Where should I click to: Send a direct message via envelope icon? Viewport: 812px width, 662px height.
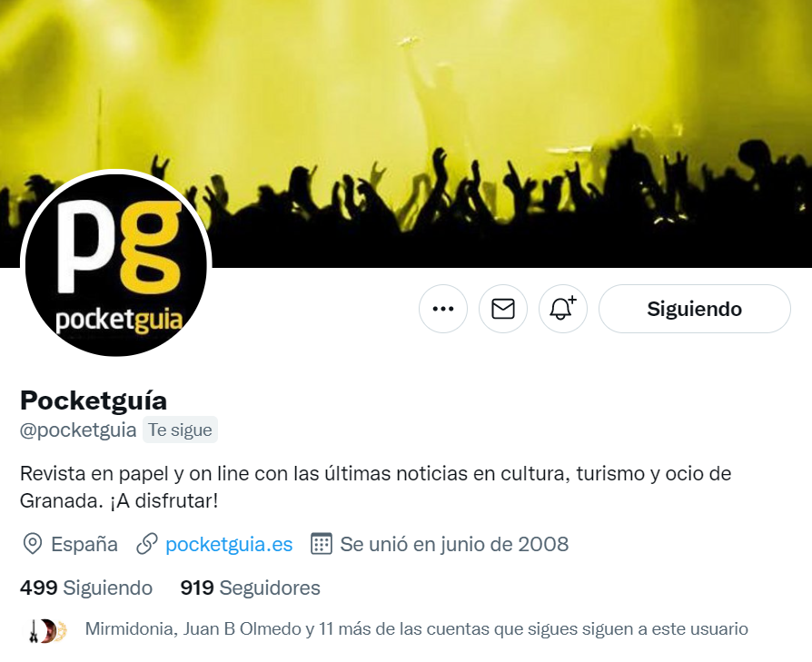[x=503, y=309]
